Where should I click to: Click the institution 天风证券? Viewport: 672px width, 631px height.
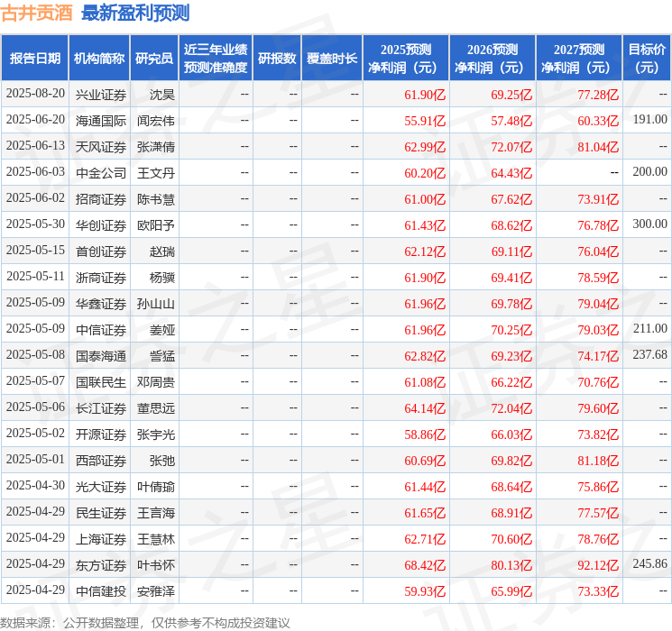coord(101,147)
